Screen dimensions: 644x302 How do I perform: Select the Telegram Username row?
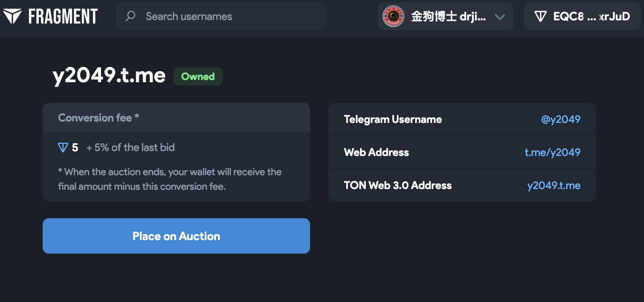point(461,119)
